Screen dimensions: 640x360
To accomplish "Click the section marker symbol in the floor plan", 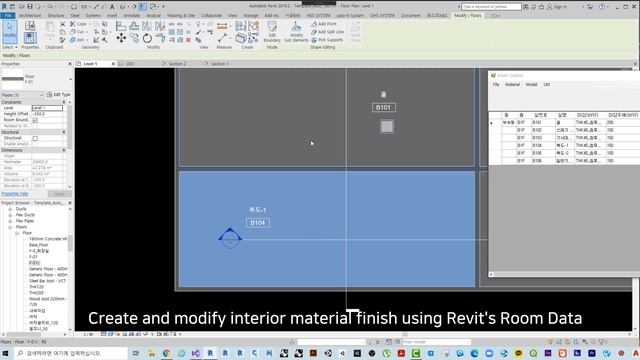I will (x=230, y=237).
